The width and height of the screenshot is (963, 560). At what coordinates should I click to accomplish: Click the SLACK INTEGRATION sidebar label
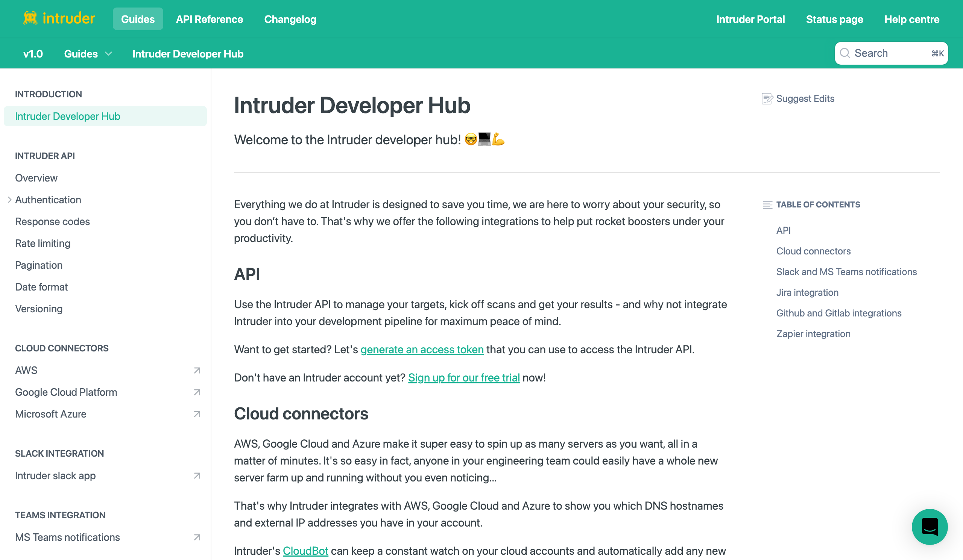(59, 453)
